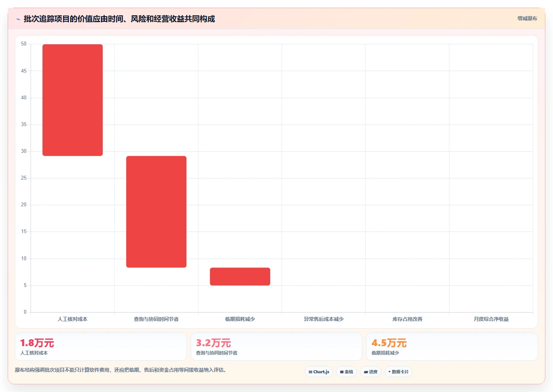553x392 pixels.
Task: Click the 增减瀑布 label in the header
Action: coord(527,18)
